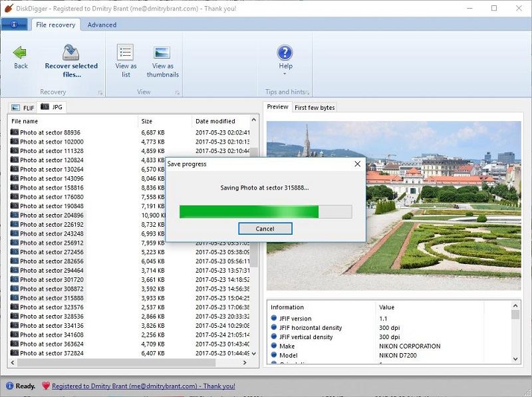Select the Photo at sector 88936 file
The height and width of the screenshot is (397, 532).
(51, 132)
